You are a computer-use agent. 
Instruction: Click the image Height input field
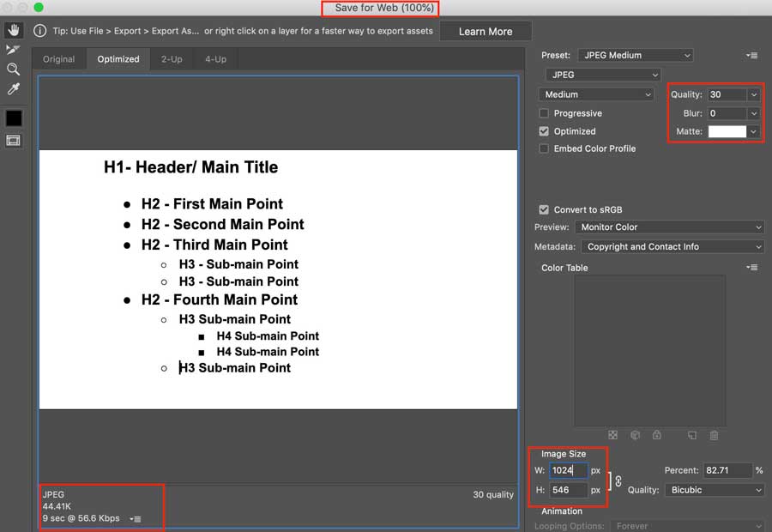point(568,490)
